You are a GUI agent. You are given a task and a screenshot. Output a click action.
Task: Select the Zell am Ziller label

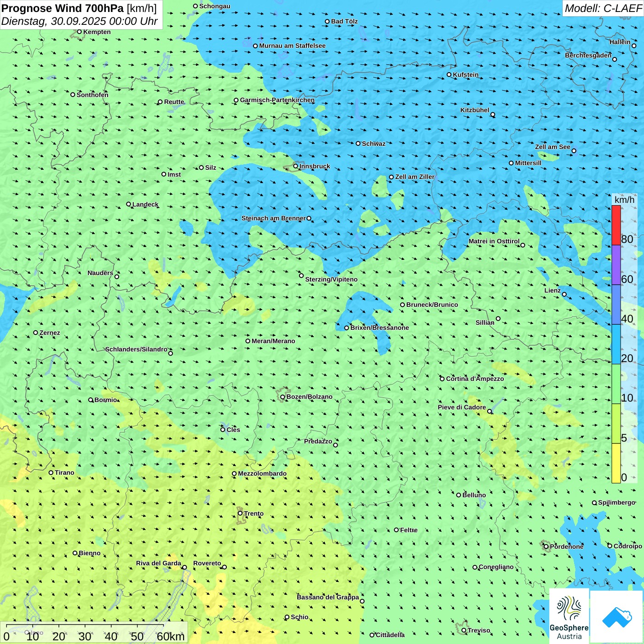pyautogui.click(x=415, y=177)
